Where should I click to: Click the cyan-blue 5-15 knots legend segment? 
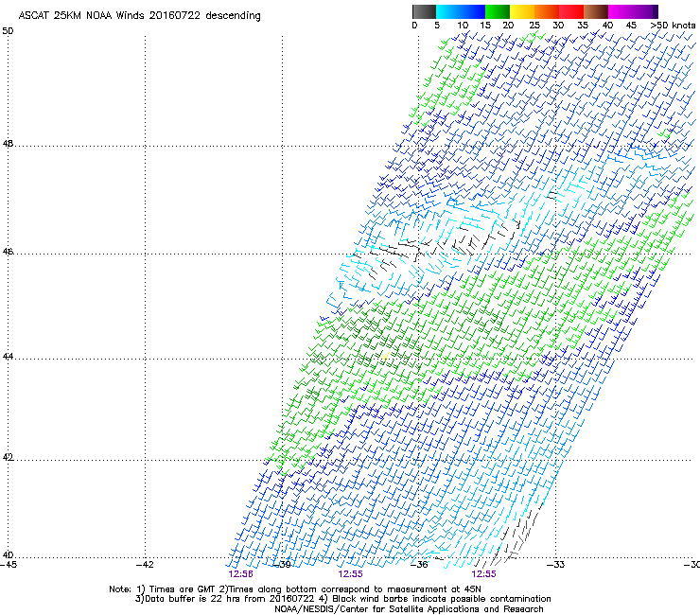[461, 11]
